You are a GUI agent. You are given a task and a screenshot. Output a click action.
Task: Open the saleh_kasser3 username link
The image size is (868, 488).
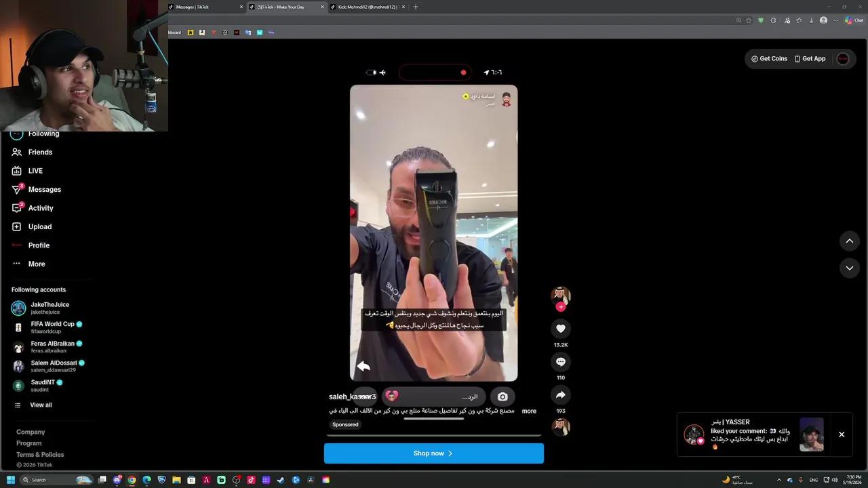pyautogui.click(x=352, y=396)
